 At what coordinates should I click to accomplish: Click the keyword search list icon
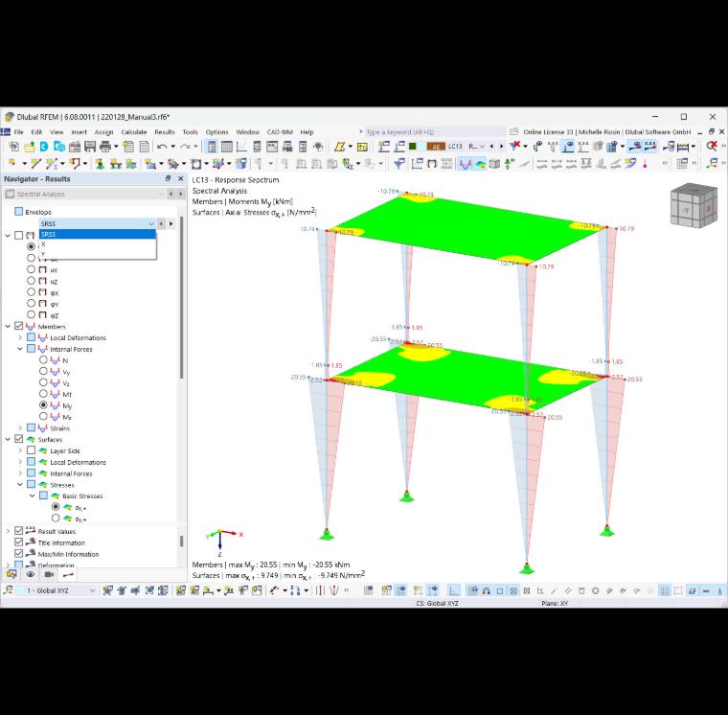[x=513, y=132]
